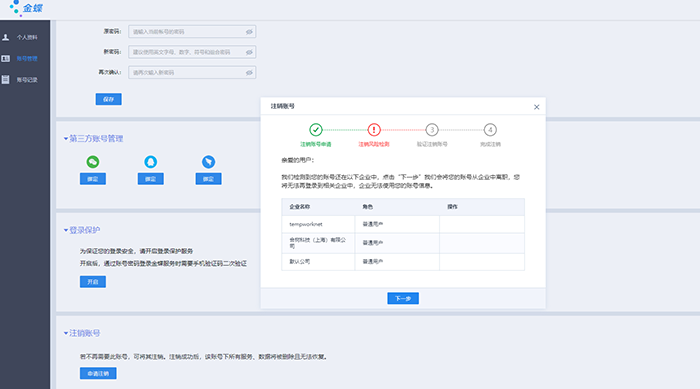Click the 注销账号 dialog title
This screenshot has width=700, height=389.
point(283,106)
